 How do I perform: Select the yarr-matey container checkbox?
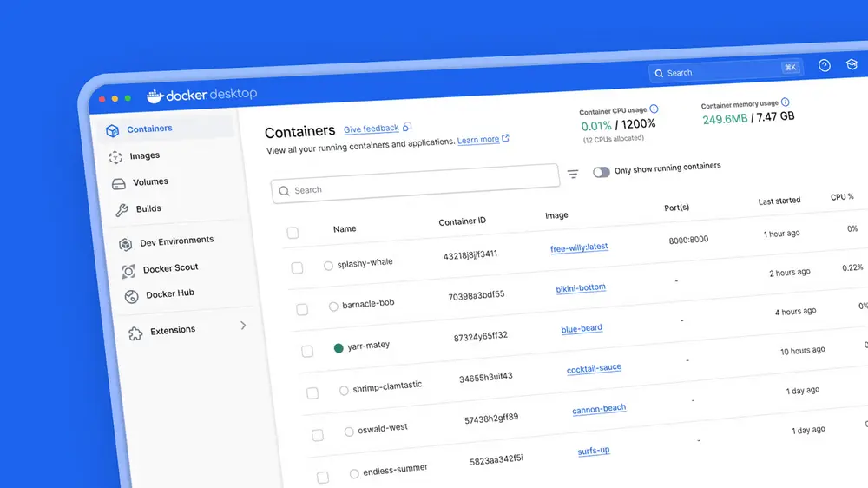(307, 351)
